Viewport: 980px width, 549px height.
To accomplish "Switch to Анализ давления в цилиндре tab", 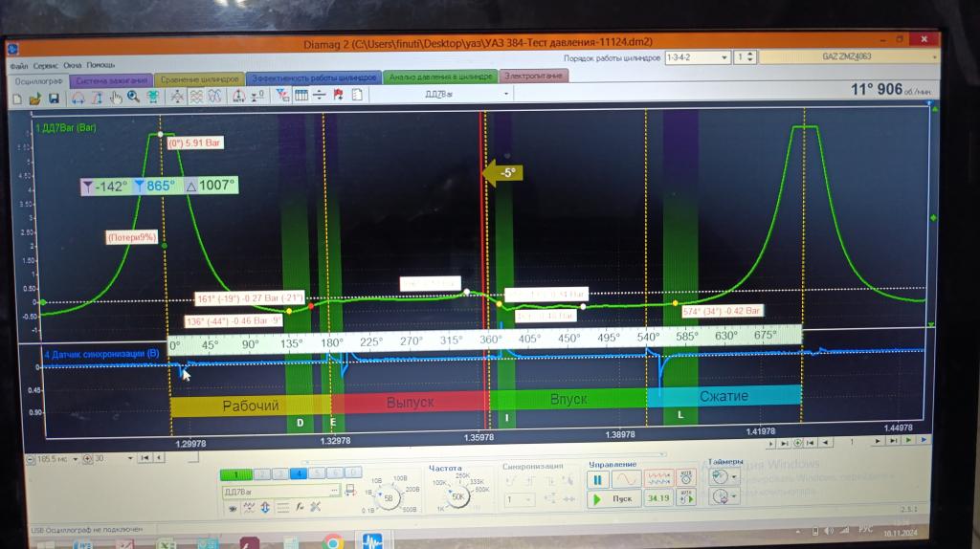I will tap(440, 77).
